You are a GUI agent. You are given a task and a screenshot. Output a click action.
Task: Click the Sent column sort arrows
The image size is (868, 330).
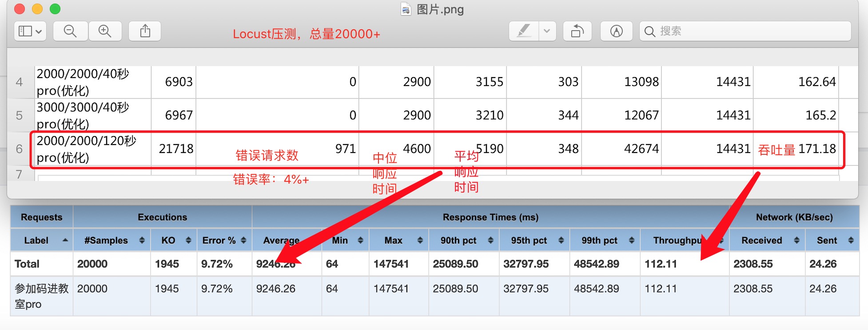(851, 240)
